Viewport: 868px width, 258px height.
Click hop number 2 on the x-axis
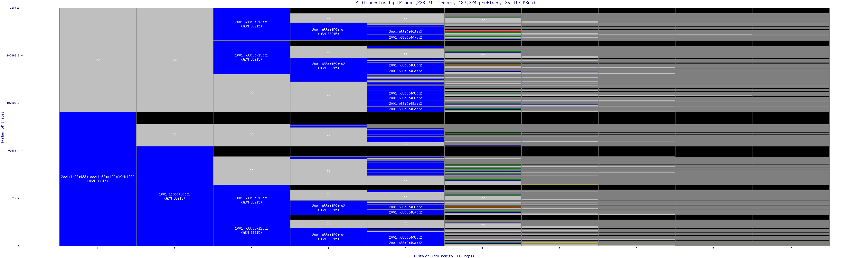(175, 248)
